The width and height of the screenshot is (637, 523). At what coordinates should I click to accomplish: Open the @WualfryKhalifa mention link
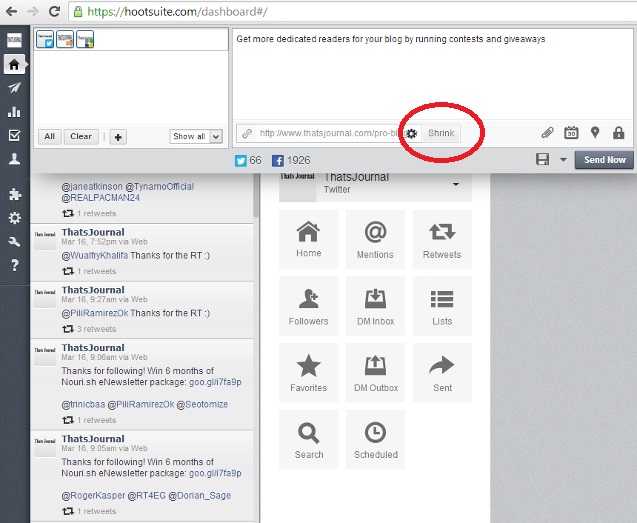point(95,256)
